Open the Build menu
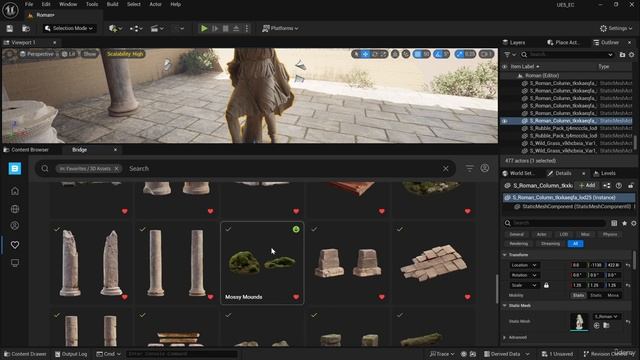The width and height of the screenshot is (640, 360). coord(112,4)
